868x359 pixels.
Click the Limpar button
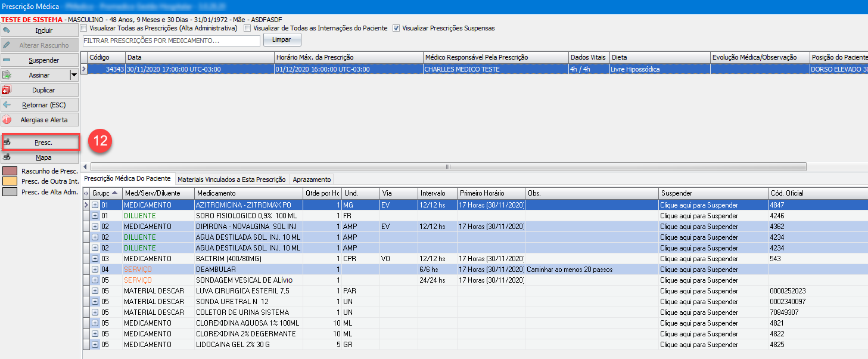[282, 40]
